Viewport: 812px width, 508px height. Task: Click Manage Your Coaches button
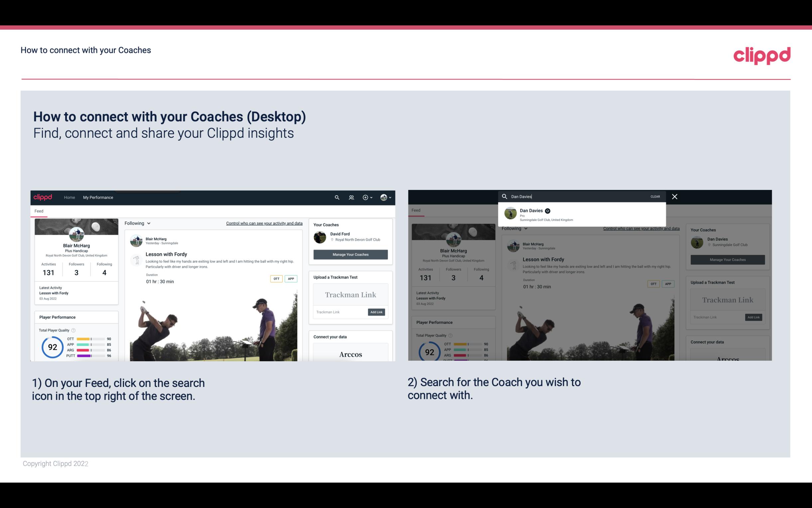pyautogui.click(x=350, y=254)
